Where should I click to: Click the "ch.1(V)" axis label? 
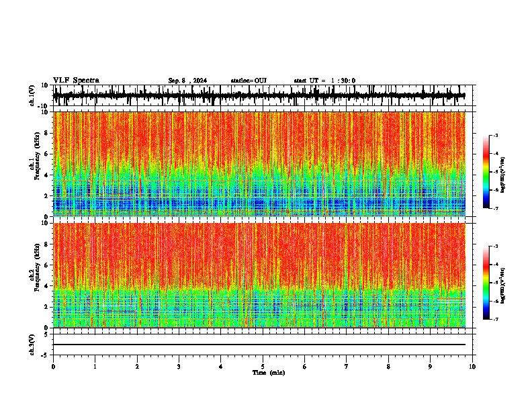coord(32,95)
